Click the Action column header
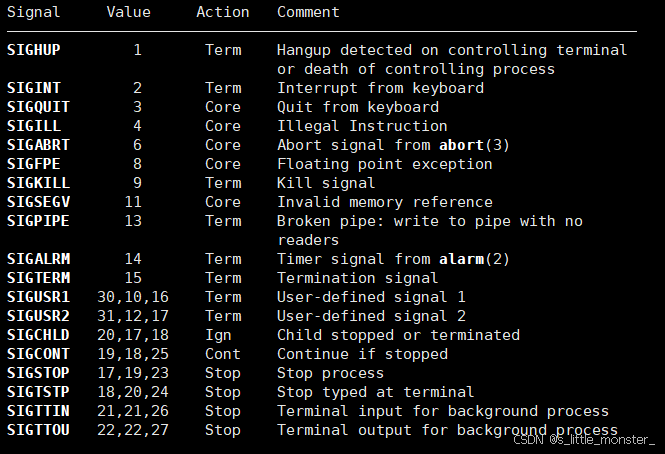The height and width of the screenshot is (454, 665). click(x=223, y=12)
